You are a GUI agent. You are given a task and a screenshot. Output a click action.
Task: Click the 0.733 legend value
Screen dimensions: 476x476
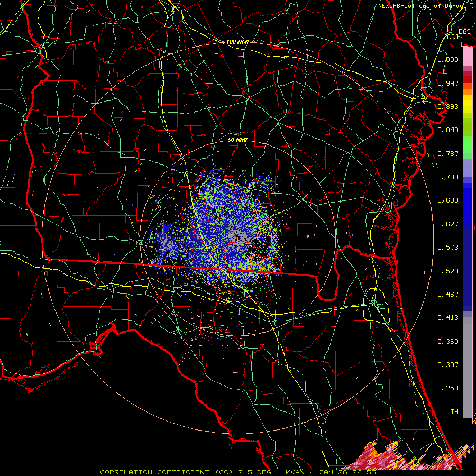point(448,177)
